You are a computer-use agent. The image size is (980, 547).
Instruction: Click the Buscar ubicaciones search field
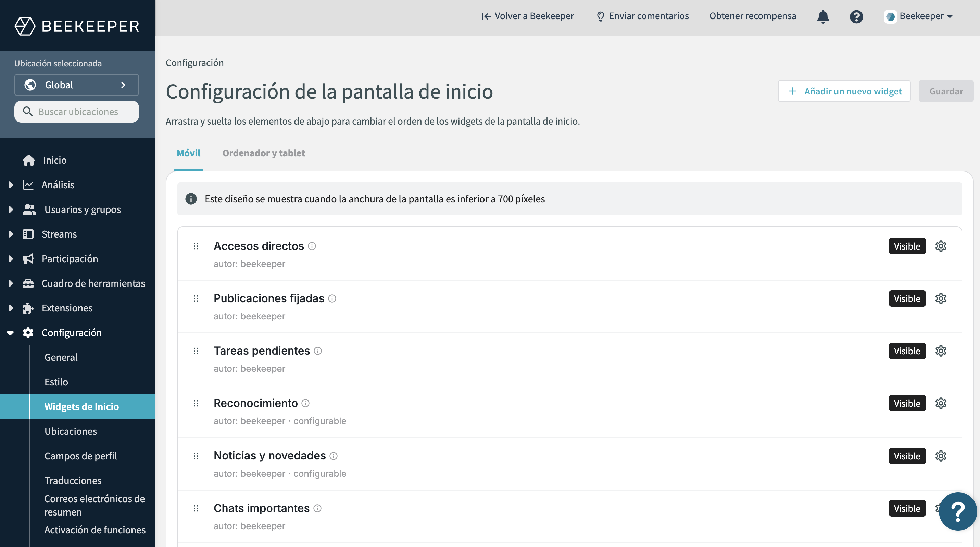76,112
